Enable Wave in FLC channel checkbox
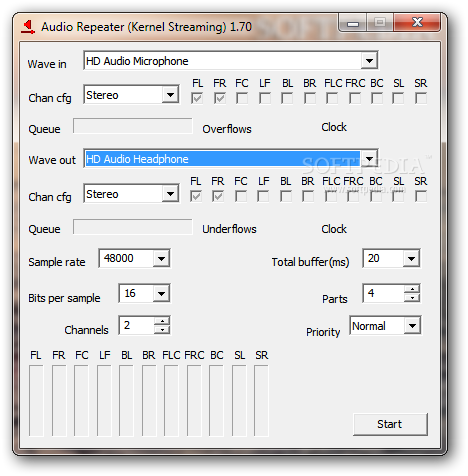Image resolution: width=468 pixels, height=476 pixels. pyautogui.click(x=332, y=98)
